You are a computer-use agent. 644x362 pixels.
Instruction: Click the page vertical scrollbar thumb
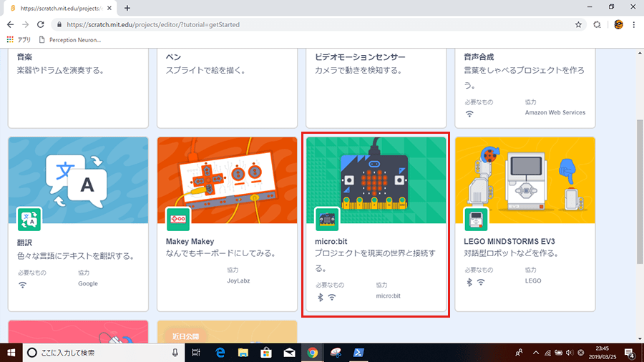640,192
